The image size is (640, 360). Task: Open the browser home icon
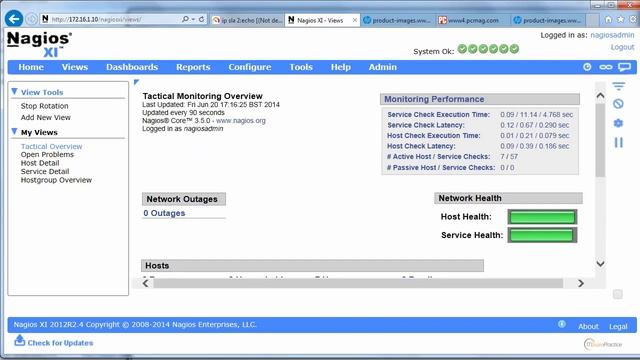(x=609, y=20)
